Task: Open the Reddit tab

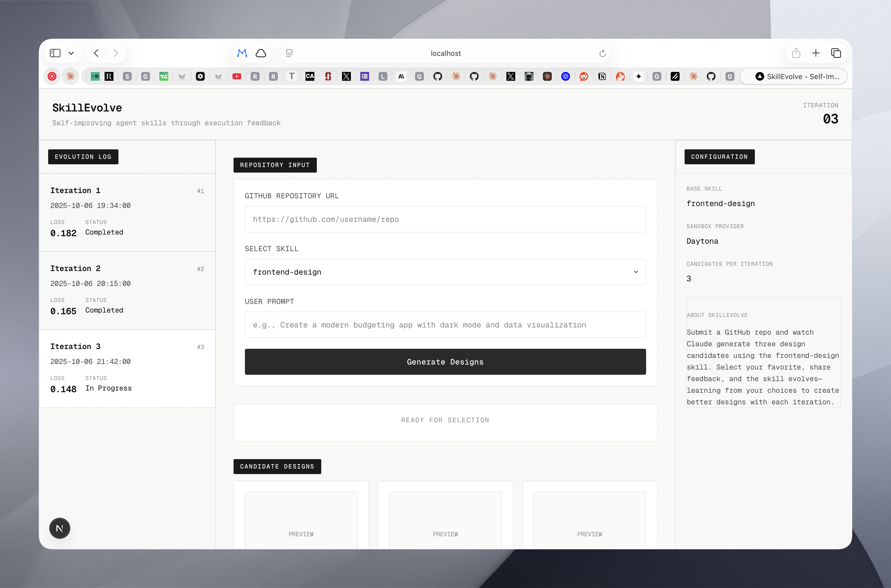Action: pyautogui.click(x=583, y=77)
